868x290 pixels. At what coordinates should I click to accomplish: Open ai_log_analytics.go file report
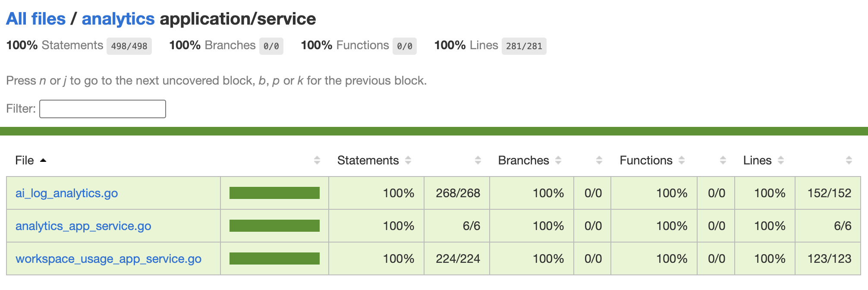coord(67,193)
